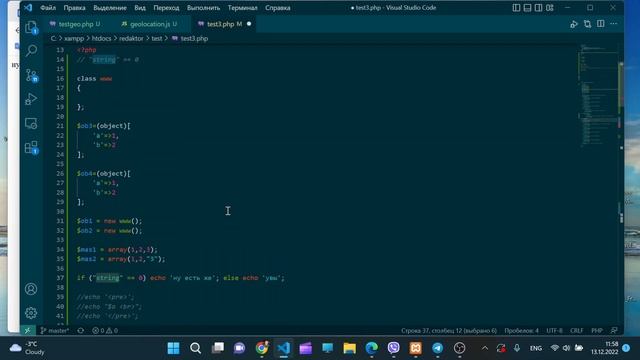This screenshot has width=640, height=360.
Task: Open the Справка menu
Action: point(278,8)
